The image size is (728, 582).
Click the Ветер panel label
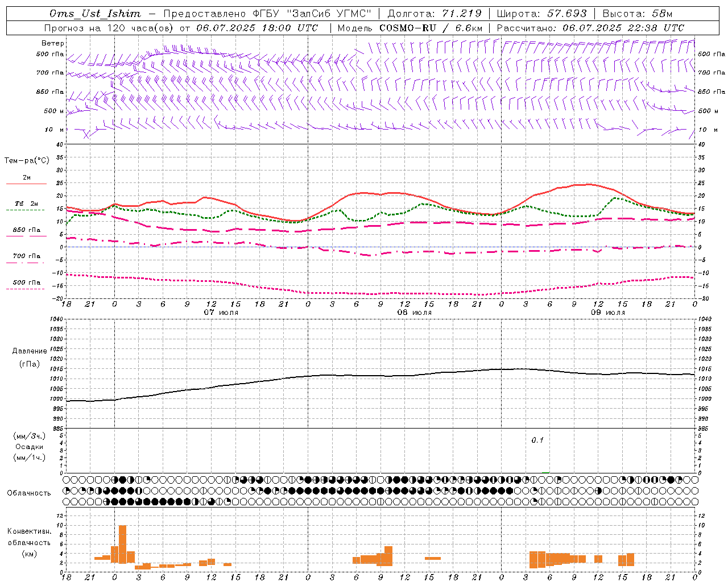coord(53,43)
